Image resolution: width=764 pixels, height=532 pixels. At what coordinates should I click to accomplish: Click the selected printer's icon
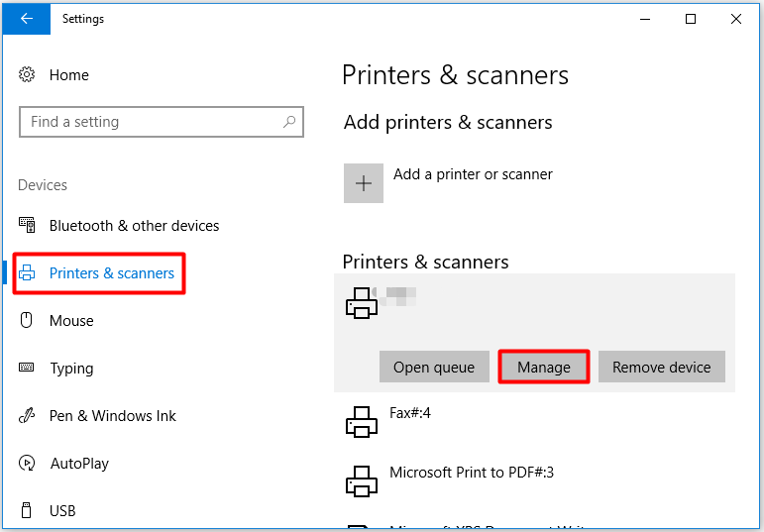(x=362, y=303)
